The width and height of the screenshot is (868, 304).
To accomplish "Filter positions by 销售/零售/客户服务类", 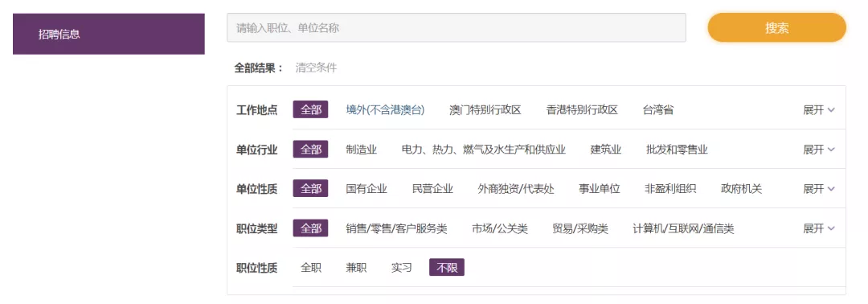I will point(396,228).
